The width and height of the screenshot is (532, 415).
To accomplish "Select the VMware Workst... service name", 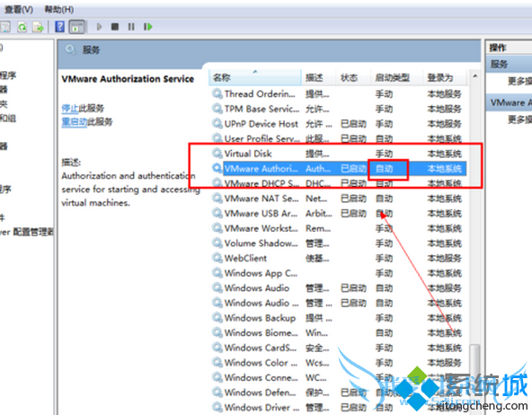I will coord(261,228).
